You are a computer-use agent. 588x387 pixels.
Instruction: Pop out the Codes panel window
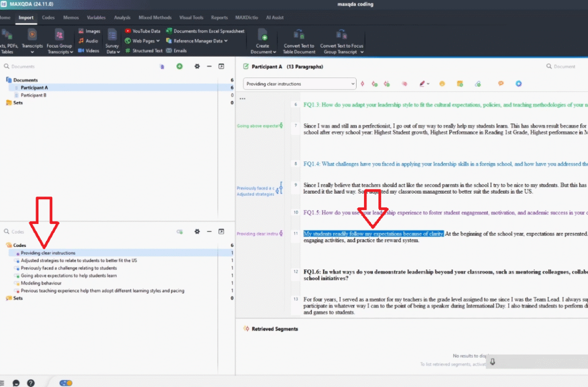click(221, 231)
